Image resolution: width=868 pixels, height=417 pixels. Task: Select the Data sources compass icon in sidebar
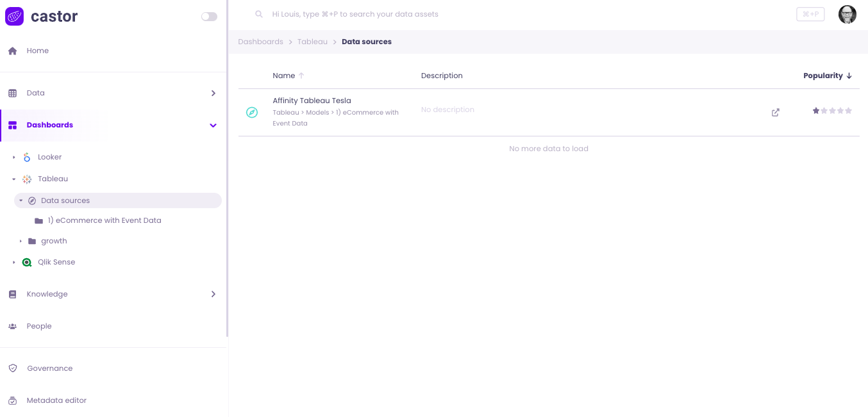[32, 200]
